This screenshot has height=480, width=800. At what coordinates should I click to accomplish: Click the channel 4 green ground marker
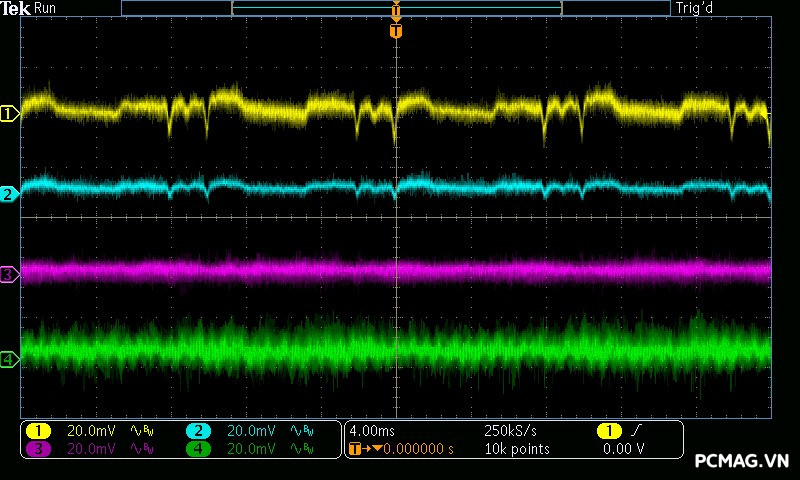tap(9, 358)
